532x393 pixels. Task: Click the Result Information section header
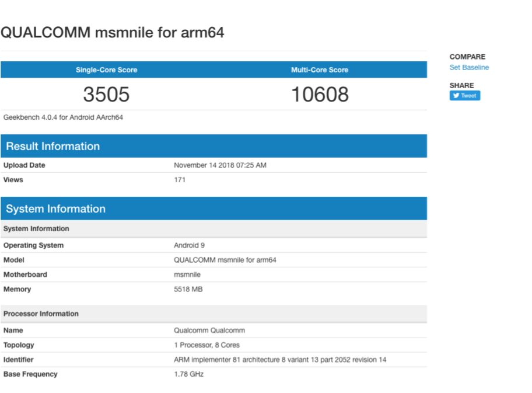coord(53,147)
